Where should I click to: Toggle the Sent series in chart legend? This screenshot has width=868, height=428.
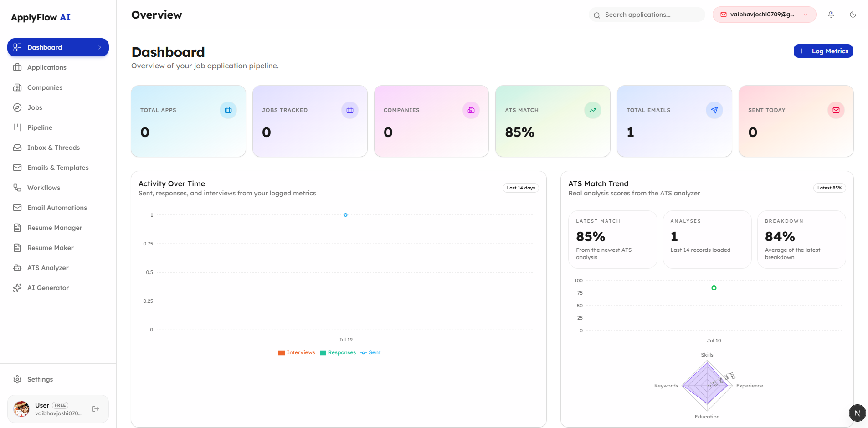coord(370,352)
